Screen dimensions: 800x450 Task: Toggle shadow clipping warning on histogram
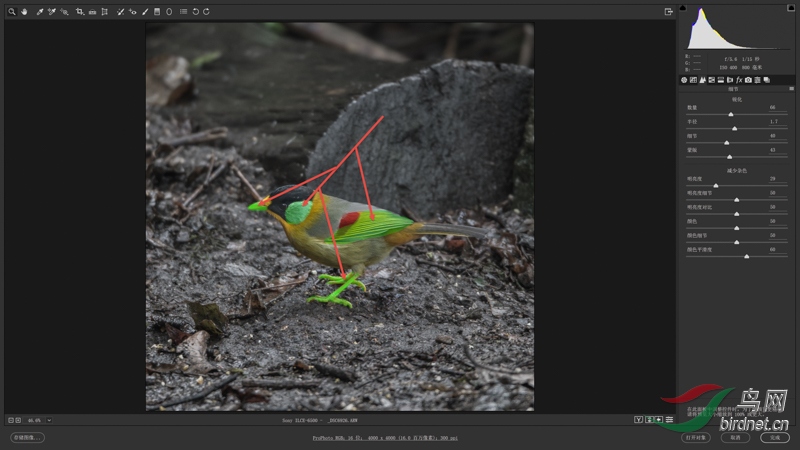pyautogui.click(x=683, y=8)
